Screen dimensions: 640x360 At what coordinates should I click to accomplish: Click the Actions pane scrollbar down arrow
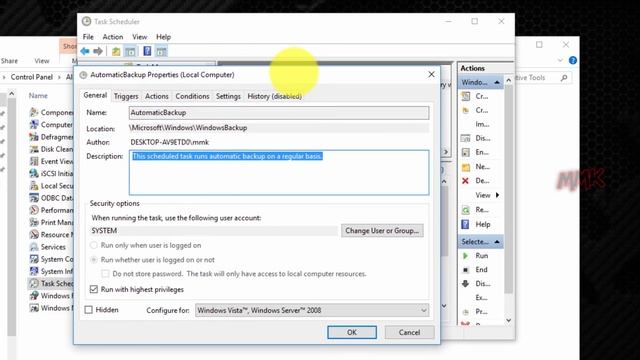(x=509, y=320)
